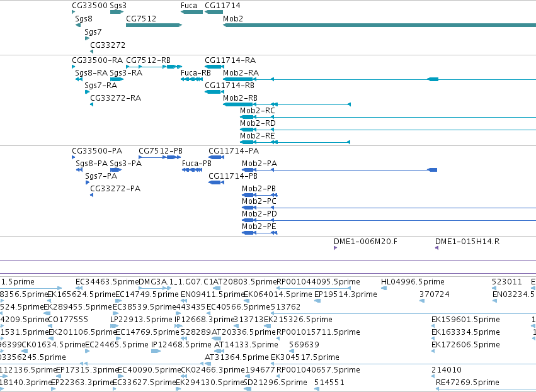Select the Mob2-RA transcript label

tap(241, 73)
